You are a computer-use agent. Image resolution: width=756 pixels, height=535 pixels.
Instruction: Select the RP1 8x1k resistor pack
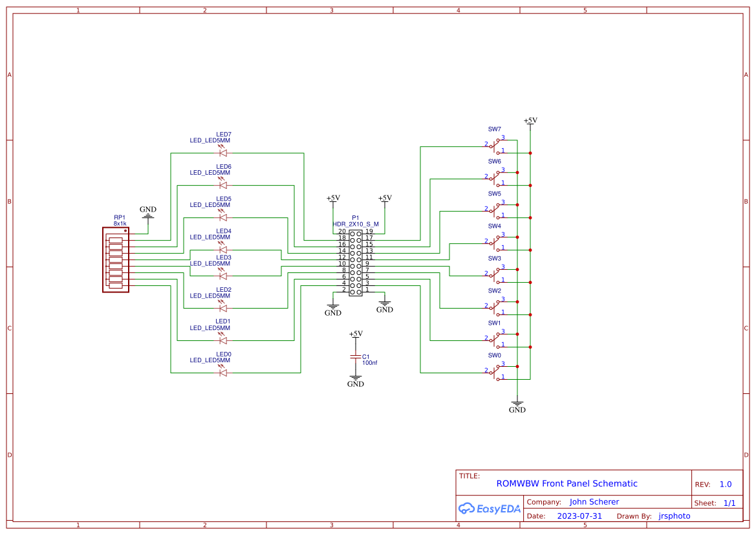[x=115, y=259]
